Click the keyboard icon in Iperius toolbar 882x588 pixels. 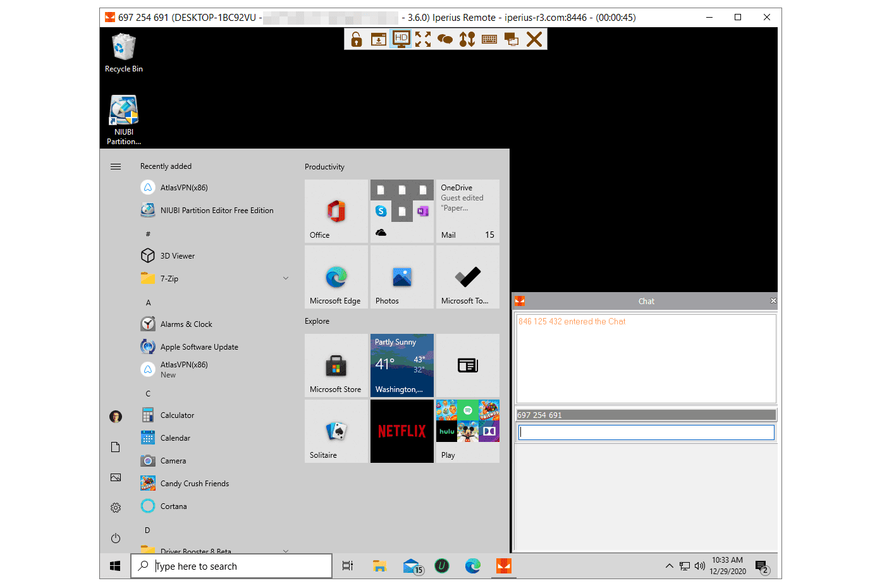(489, 39)
